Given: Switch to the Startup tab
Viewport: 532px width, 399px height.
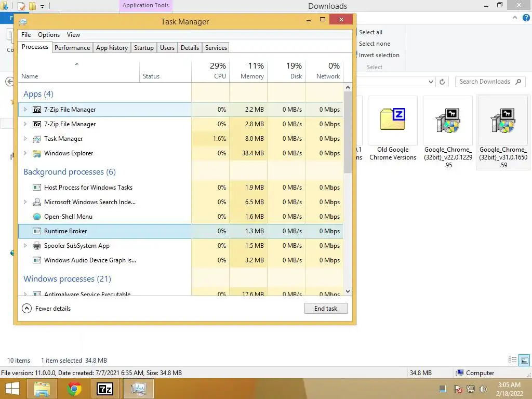Looking at the screenshot, I should [x=143, y=47].
